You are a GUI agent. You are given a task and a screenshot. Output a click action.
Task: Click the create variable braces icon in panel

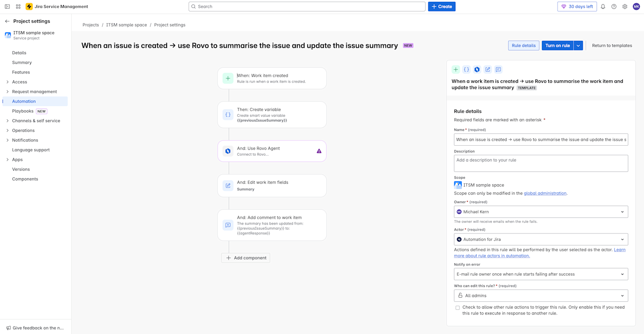pyautogui.click(x=466, y=69)
